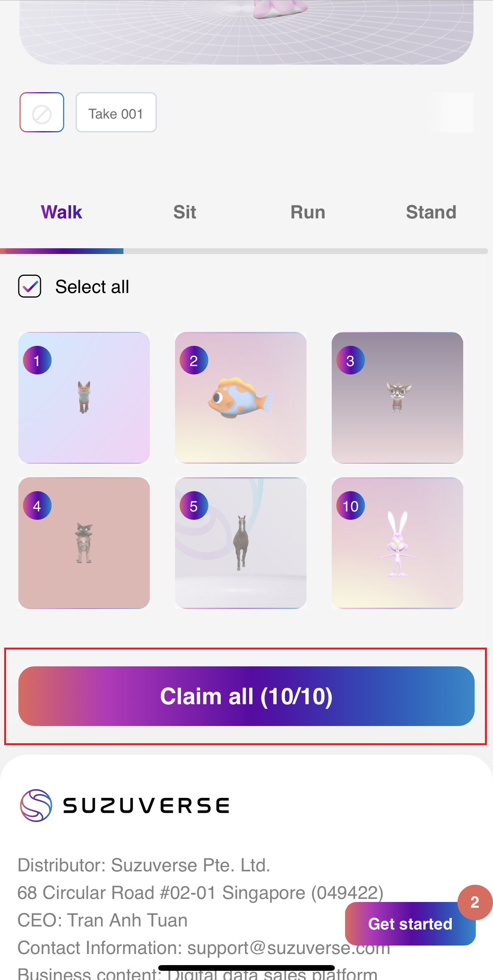Pick the chihuahua thumbnail numbered 3

(x=397, y=398)
